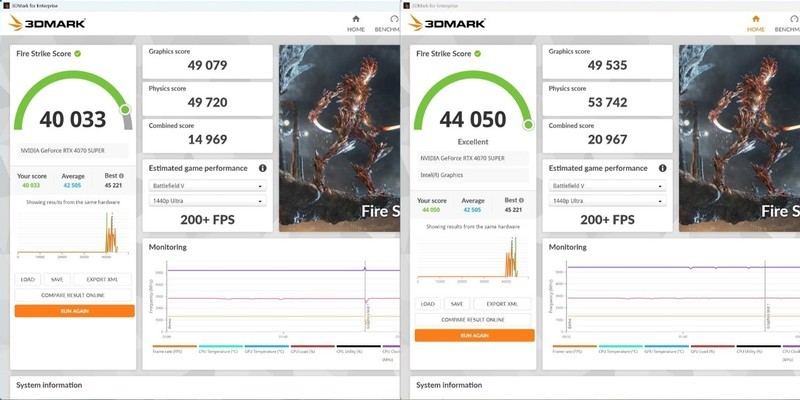Image resolution: width=800 pixels, height=400 pixels.
Task: Toggle Frame rate (FPS) legend in right Monitoring
Action: pyautogui.click(x=574, y=349)
